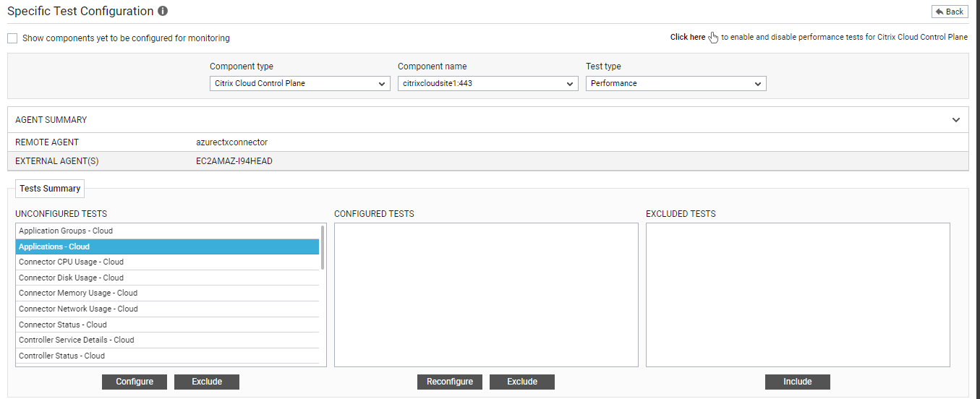Select Connector Disk Usage - Cloud test
Image resolution: width=980 pixels, height=399 pixels.
tap(167, 278)
